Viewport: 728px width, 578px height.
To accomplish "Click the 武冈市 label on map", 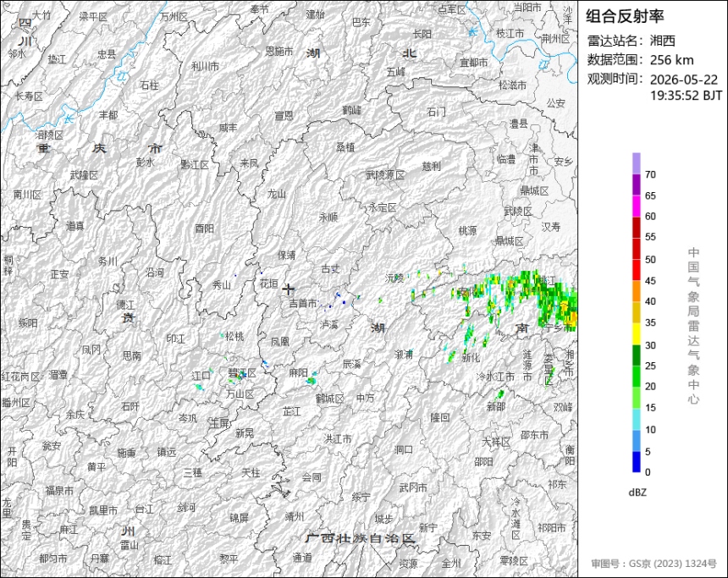I will click(413, 487).
